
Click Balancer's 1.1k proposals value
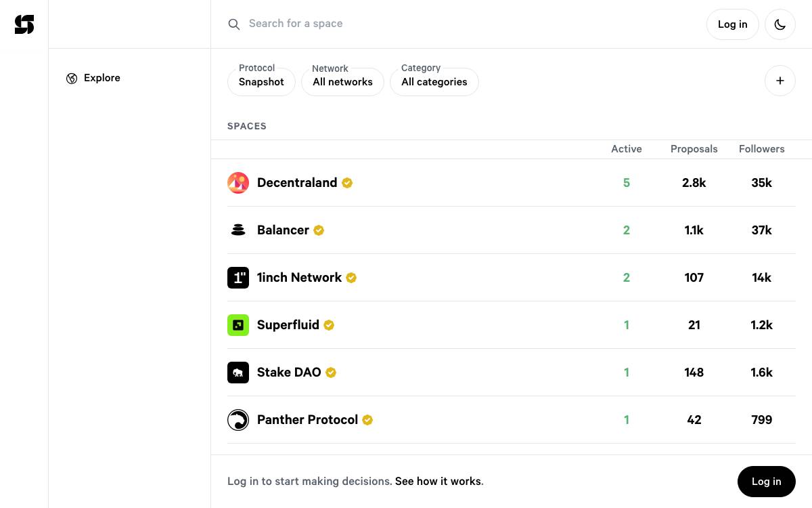point(694,230)
